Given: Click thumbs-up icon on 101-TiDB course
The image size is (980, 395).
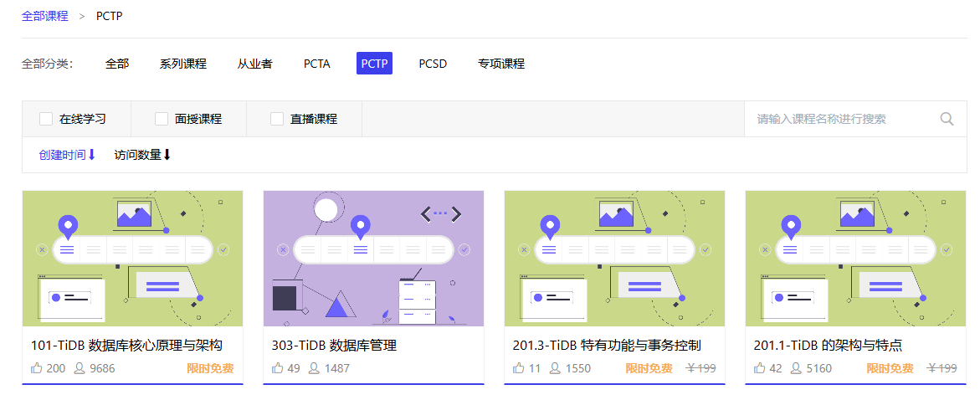Looking at the screenshot, I should (36, 368).
